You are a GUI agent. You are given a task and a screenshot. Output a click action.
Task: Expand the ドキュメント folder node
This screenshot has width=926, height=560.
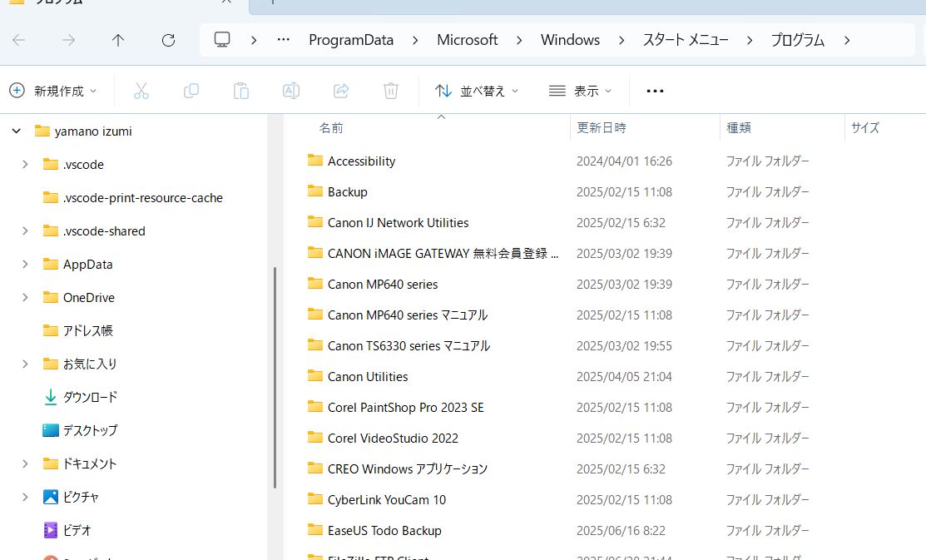(x=25, y=463)
